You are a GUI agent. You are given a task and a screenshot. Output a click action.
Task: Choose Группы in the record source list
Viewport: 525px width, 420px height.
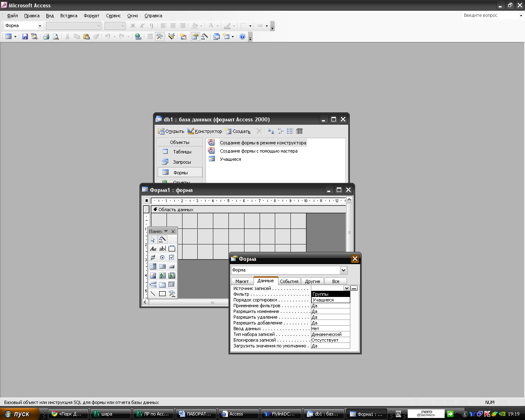click(x=331, y=294)
